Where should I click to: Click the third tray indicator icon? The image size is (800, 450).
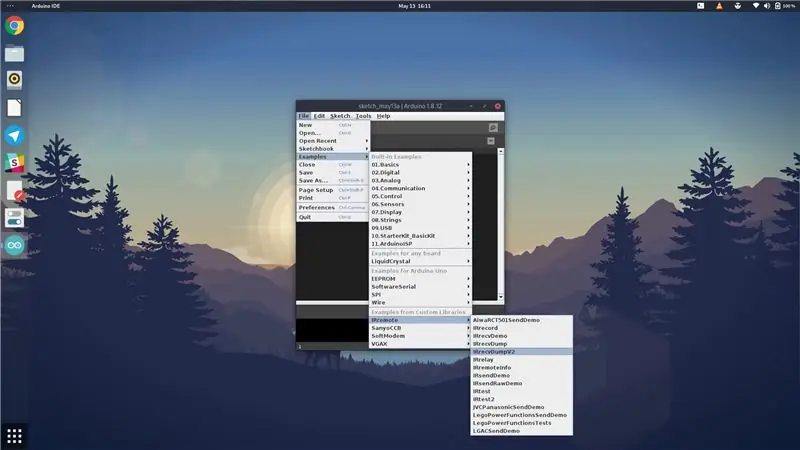737,6
